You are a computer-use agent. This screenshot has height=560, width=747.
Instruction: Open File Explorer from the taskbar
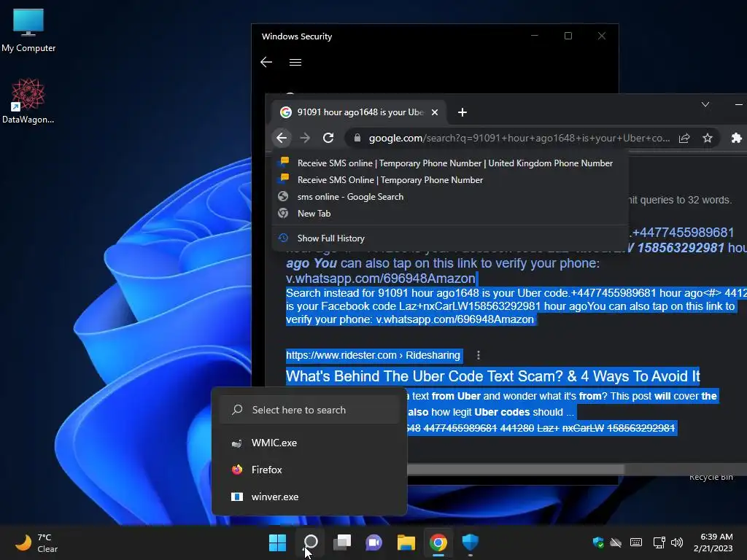(406, 542)
